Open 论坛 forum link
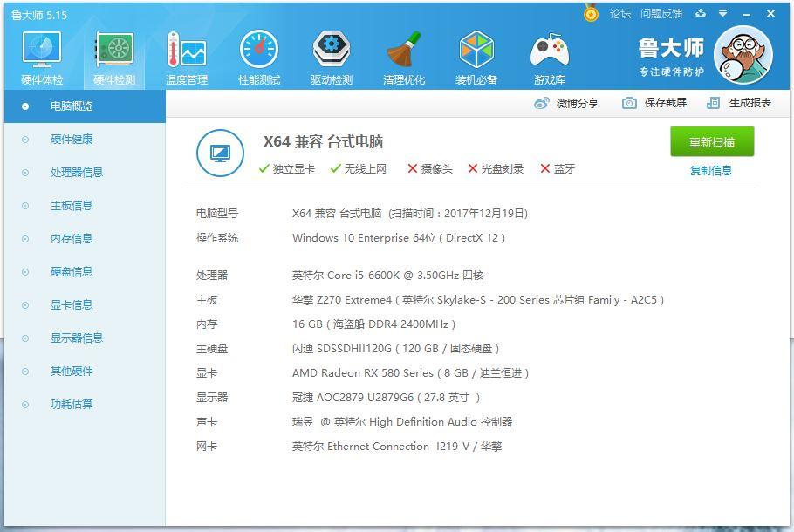 [x=620, y=14]
